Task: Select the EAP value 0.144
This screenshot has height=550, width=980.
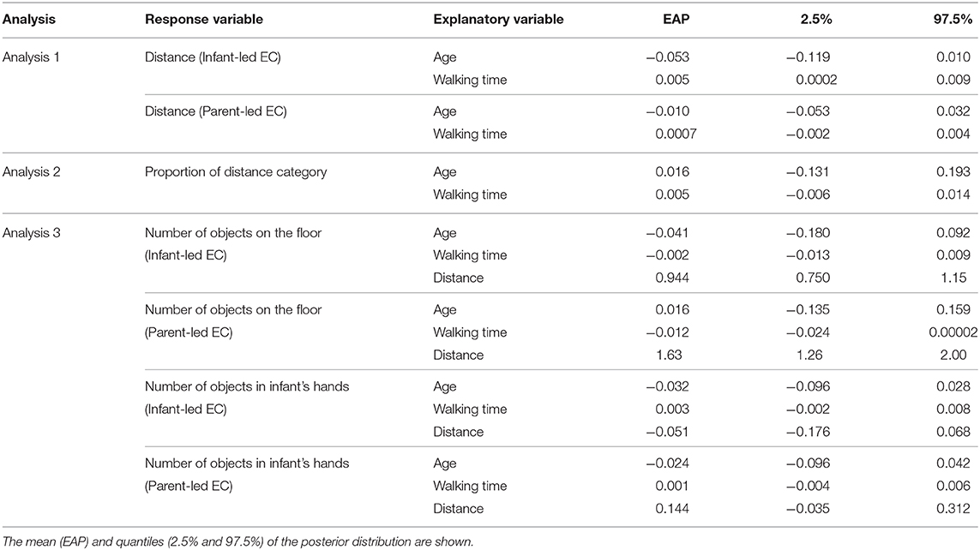Action: click(x=672, y=508)
